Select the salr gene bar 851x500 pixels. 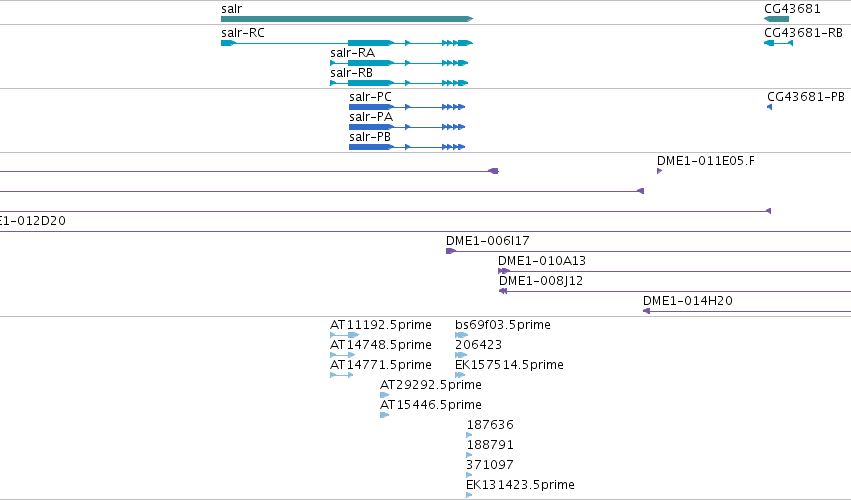tap(347, 19)
